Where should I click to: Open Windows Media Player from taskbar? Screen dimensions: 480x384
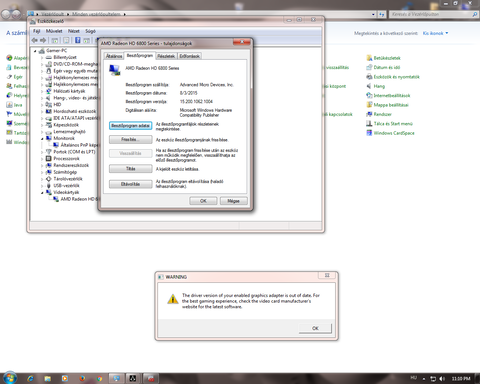tap(65, 378)
